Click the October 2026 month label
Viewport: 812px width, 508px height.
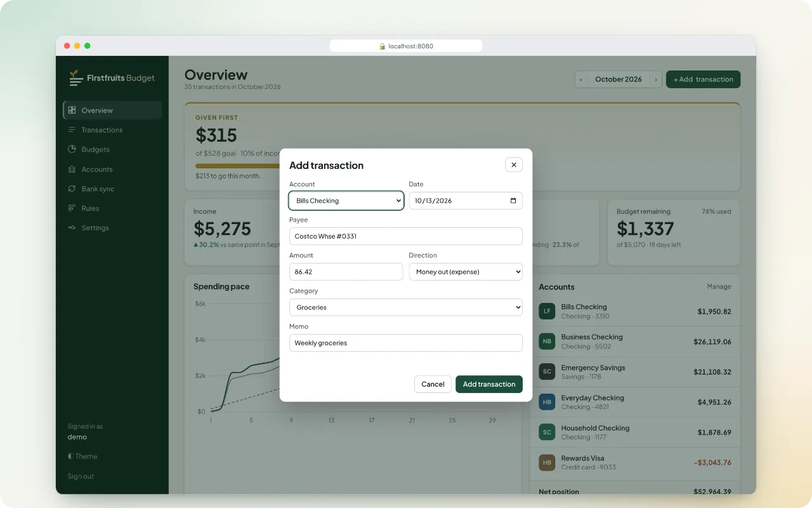619,79
